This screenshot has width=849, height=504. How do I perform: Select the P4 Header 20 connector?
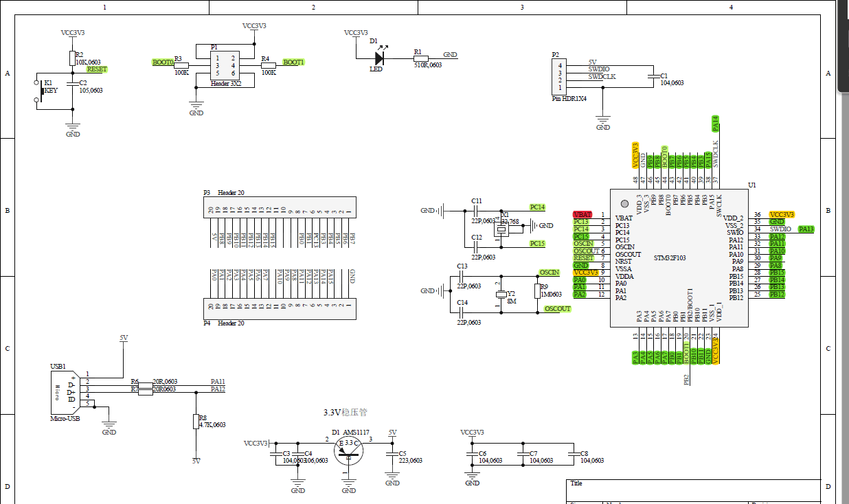[x=280, y=308]
